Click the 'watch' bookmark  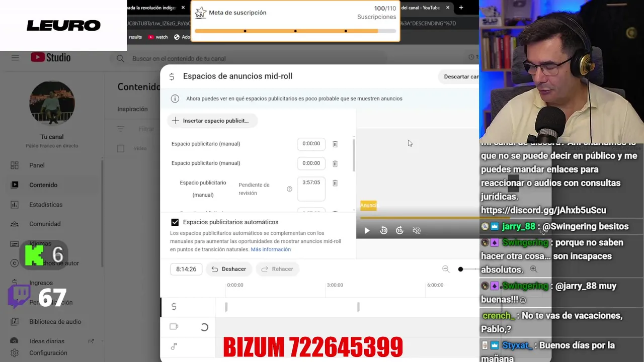point(158,37)
